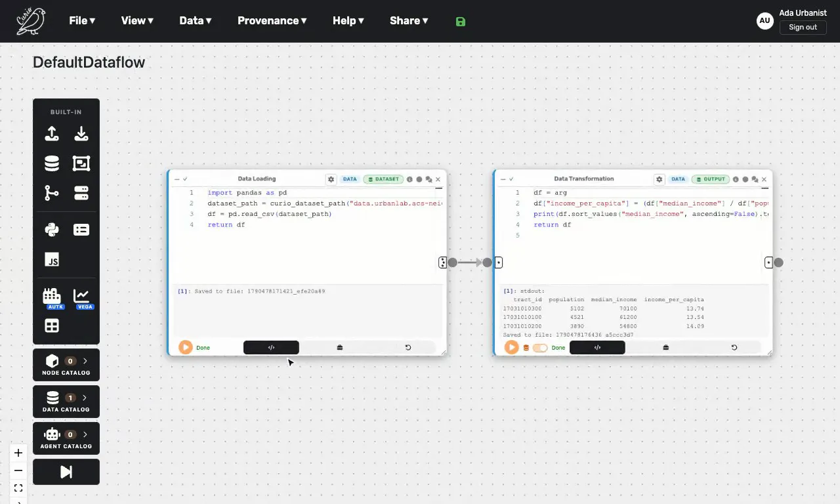The height and width of the screenshot is (504, 840).
Task: Run the Data Loading node
Action: (186, 347)
